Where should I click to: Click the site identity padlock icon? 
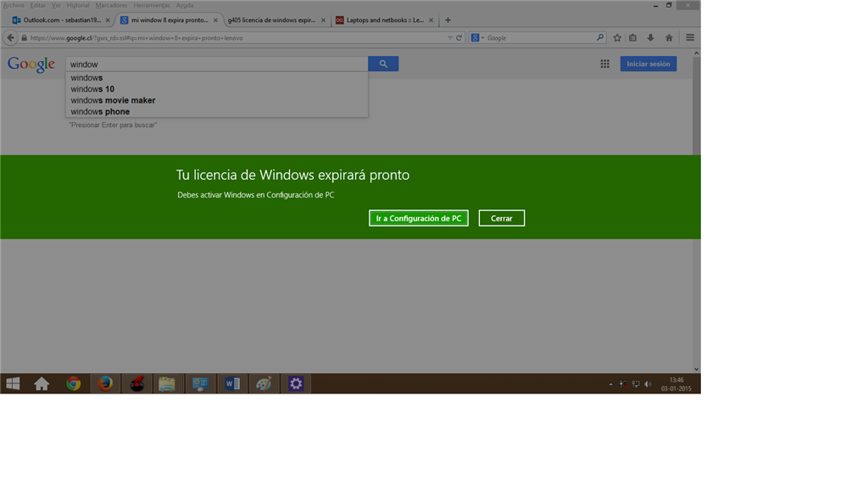(x=24, y=37)
